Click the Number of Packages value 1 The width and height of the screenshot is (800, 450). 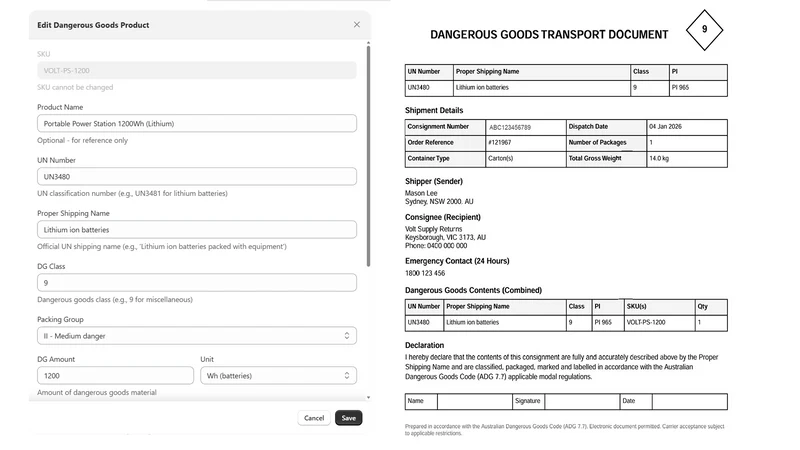pyautogui.click(x=651, y=142)
